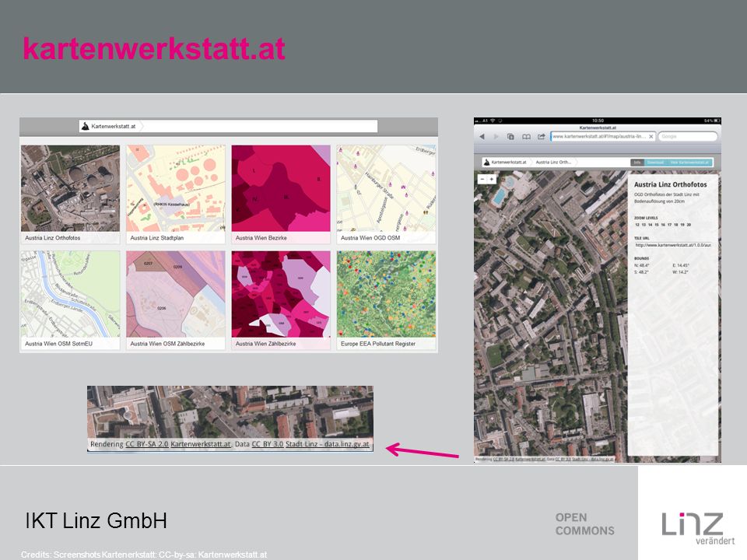Image resolution: width=747 pixels, height=560 pixels.
Task: Select zoom level 13 in the info panel
Action: (644, 225)
